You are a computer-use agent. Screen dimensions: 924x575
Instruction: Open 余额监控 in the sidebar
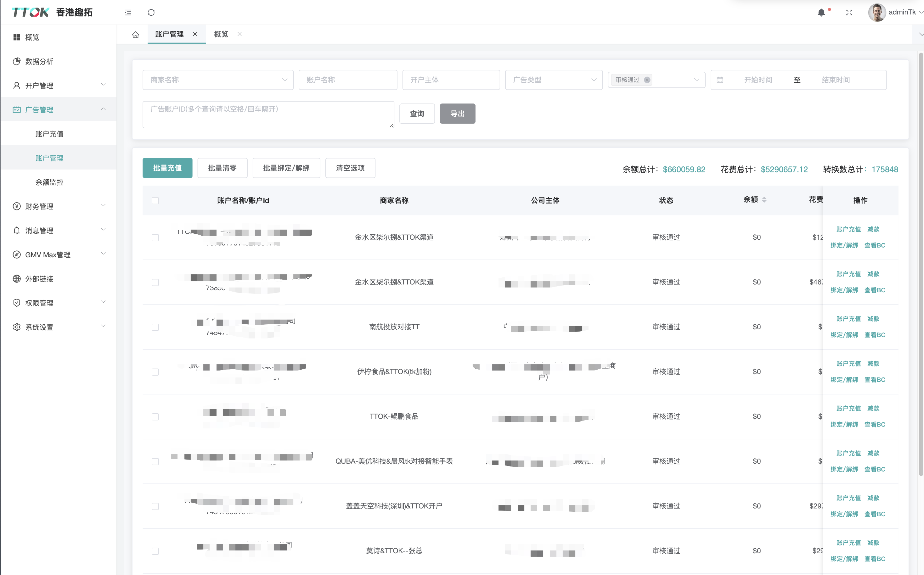pyautogui.click(x=49, y=182)
